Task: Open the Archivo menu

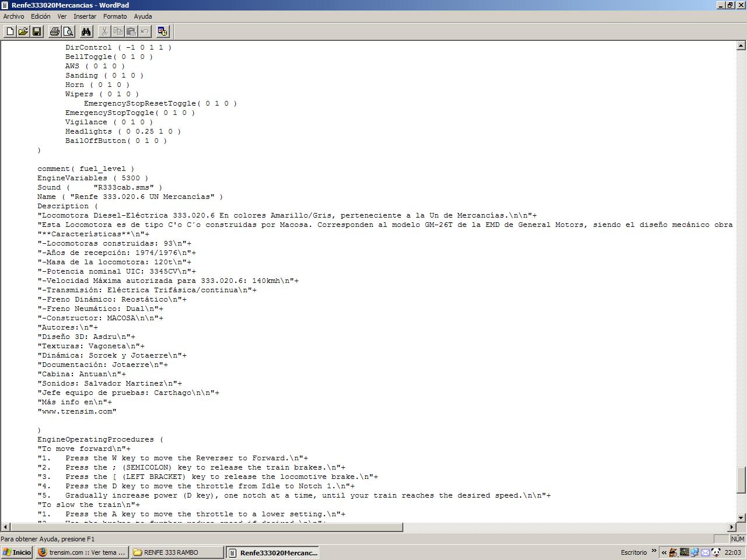Action: click(x=13, y=16)
